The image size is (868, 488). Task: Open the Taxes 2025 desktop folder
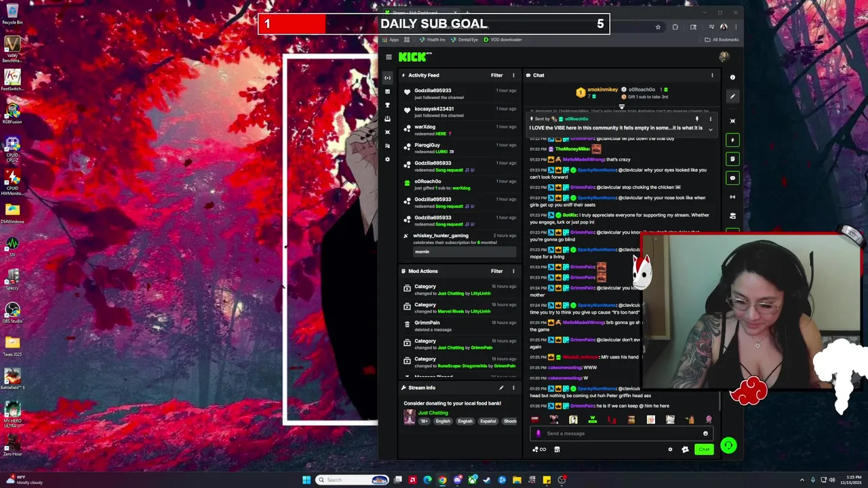[x=12, y=346]
